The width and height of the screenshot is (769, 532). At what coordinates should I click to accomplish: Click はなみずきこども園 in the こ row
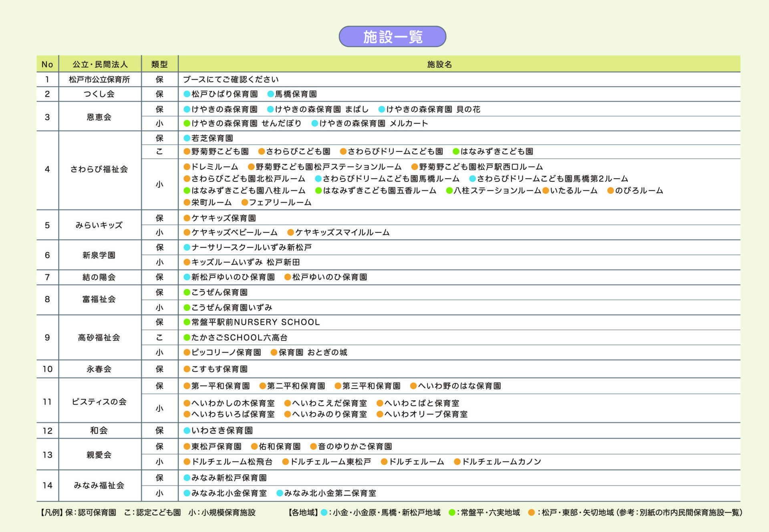[x=497, y=151]
